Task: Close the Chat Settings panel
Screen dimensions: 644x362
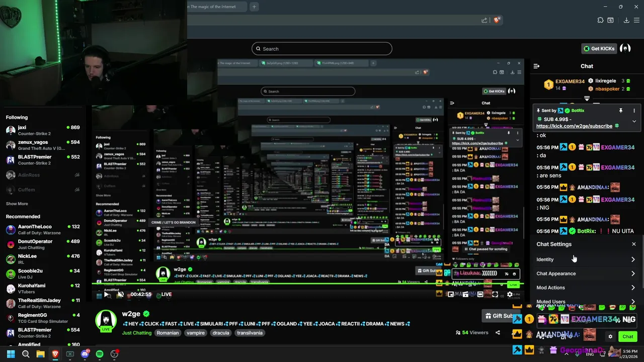Action: click(634, 244)
